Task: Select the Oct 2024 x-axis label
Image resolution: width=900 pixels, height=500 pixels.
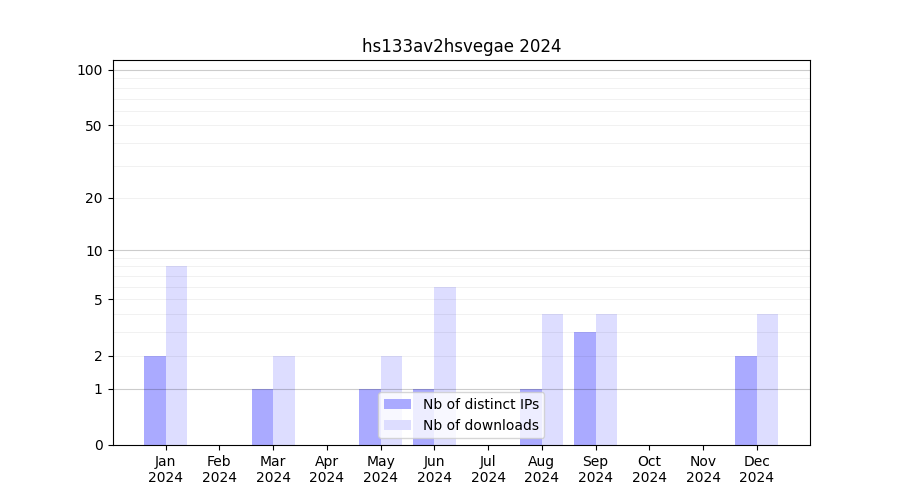Action: tap(649, 469)
